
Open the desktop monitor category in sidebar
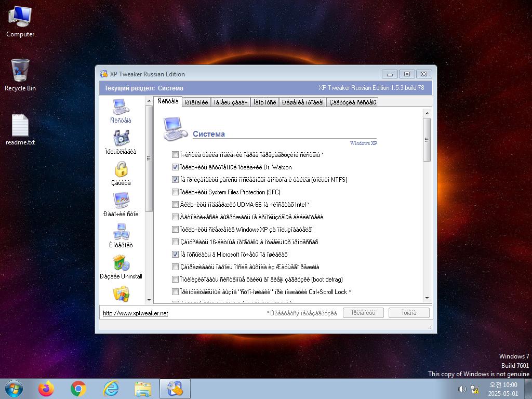121,204
